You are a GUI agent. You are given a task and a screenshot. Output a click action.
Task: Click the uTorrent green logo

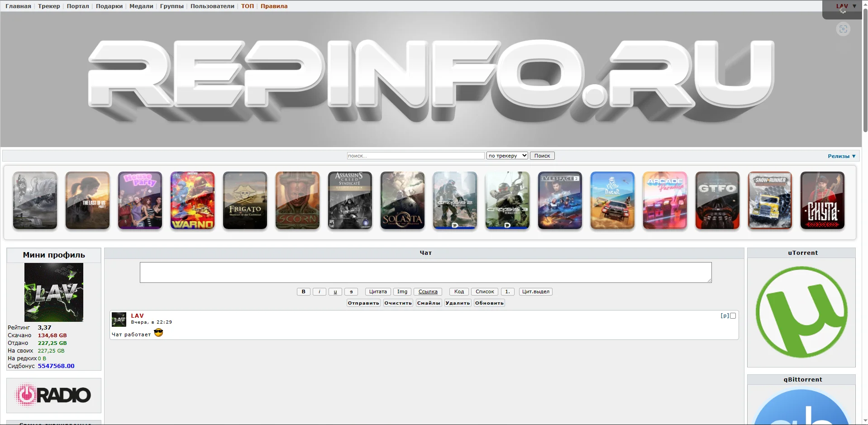801,312
